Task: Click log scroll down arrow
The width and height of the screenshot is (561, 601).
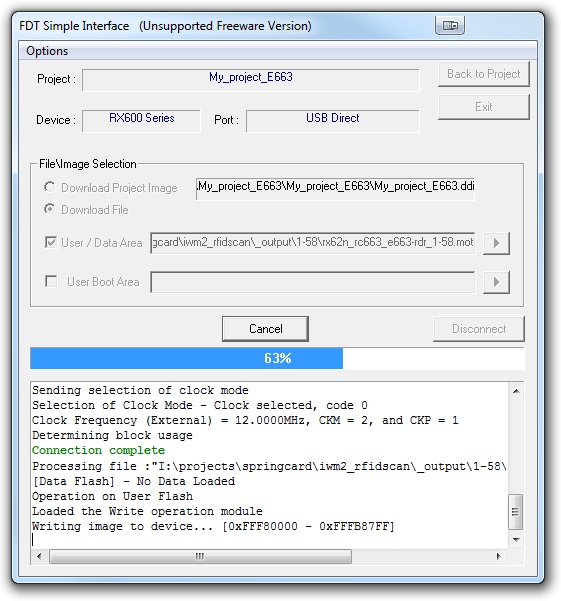Action: coord(516,539)
